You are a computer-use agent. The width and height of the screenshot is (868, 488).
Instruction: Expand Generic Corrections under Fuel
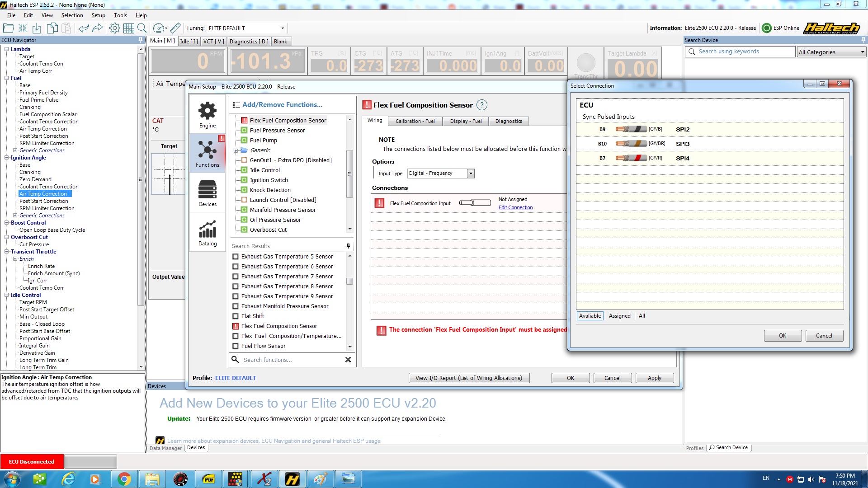pyautogui.click(x=15, y=150)
